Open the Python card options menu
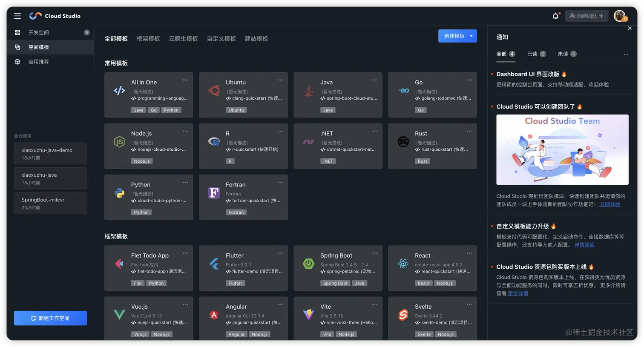Image resolution: width=644 pixels, height=347 pixels. click(x=186, y=182)
